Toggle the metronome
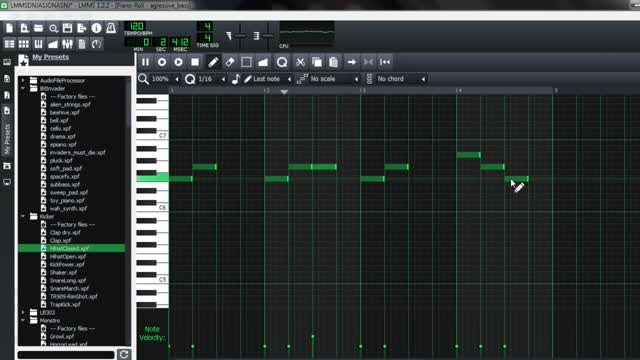The width and height of the screenshot is (640, 360). 111,28
